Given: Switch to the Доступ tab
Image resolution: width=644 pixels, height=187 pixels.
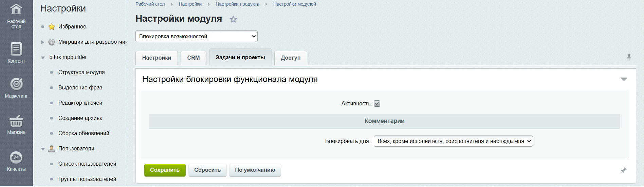Looking at the screenshot, I should (291, 58).
